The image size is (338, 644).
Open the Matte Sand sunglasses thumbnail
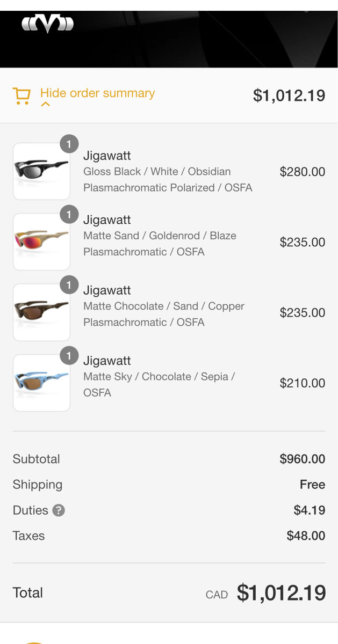click(41, 241)
